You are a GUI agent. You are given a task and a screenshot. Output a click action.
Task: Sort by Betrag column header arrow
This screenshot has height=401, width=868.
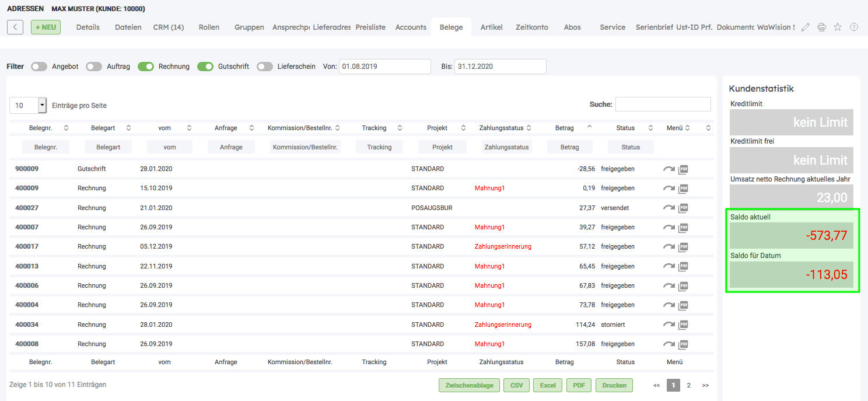pyautogui.click(x=589, y=127)
